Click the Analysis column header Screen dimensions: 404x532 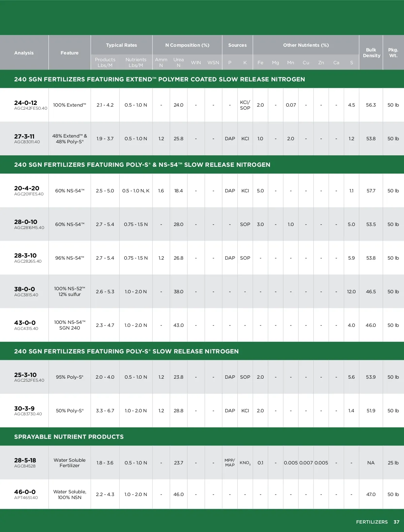coord(24,53)
